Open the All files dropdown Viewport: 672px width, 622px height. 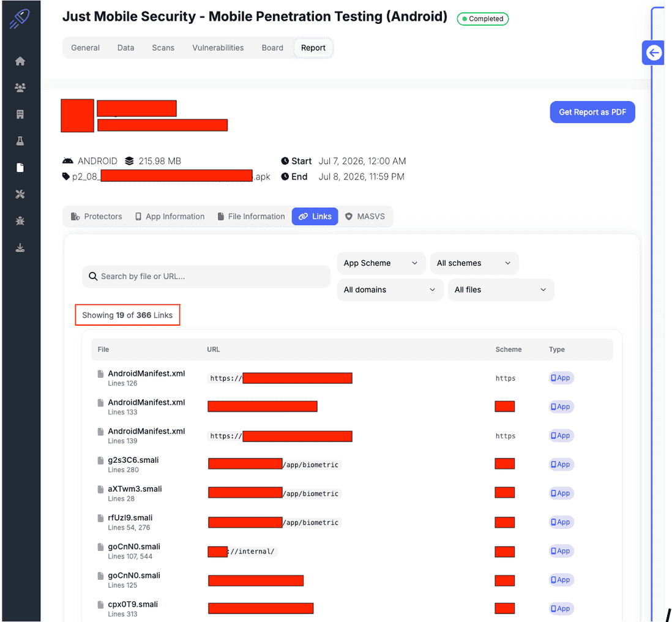coord(501,290)
